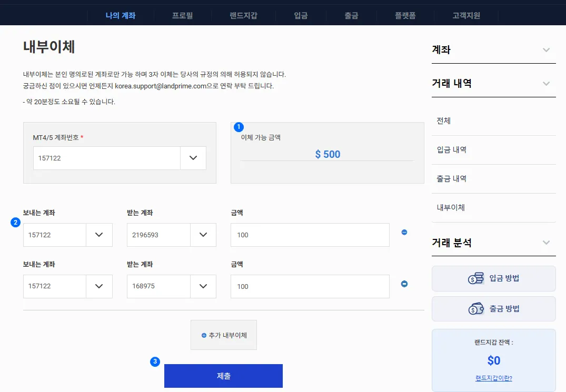
Task: Open the 출금 방법 button
Action: [x=493, y=309]
